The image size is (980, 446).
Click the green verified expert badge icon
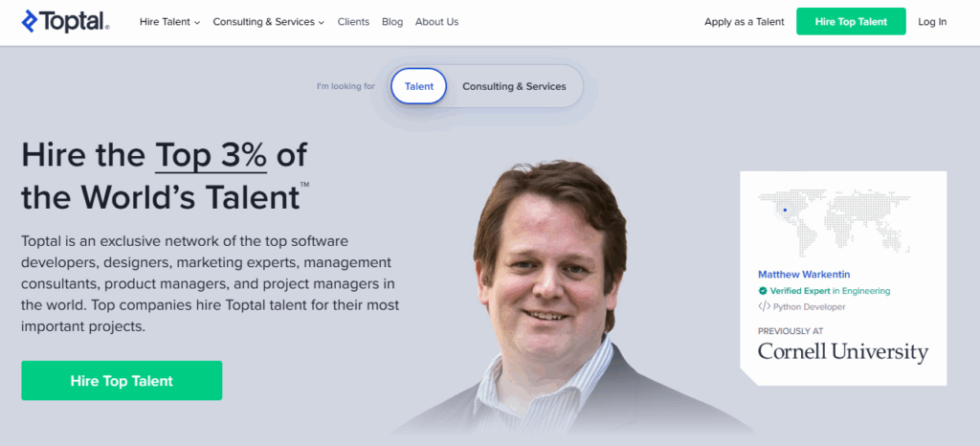(763, 291)
